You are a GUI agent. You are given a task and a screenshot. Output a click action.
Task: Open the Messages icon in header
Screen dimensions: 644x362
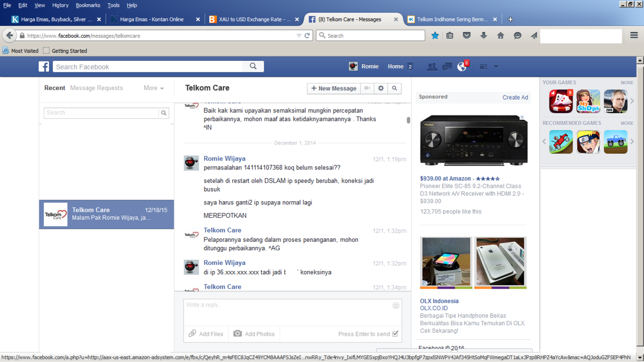point(447,66)
